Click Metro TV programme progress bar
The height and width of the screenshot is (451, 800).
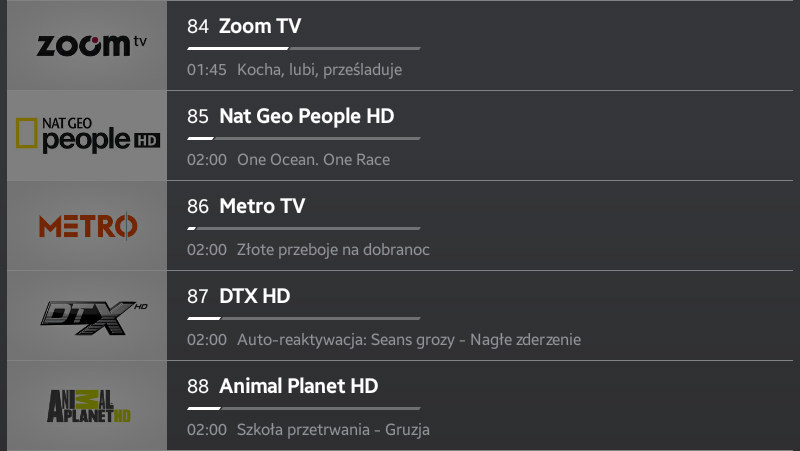point(304,228)
